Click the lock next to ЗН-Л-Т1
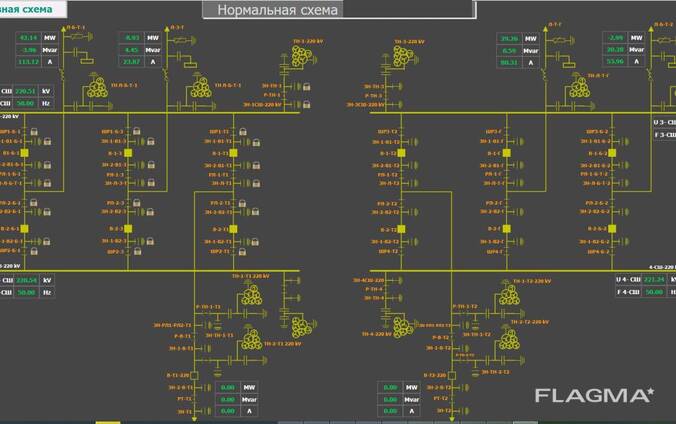676x424 pixels. click(257, 184)
